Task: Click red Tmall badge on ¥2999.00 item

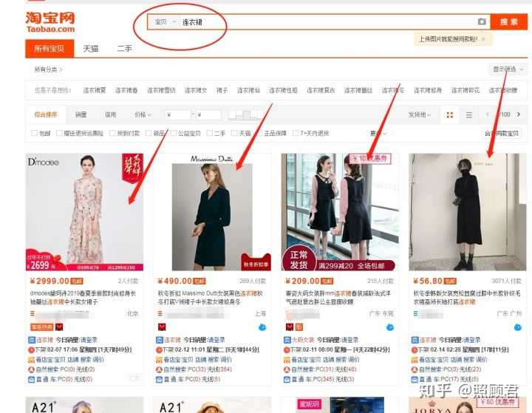Action: coord(59,327)
